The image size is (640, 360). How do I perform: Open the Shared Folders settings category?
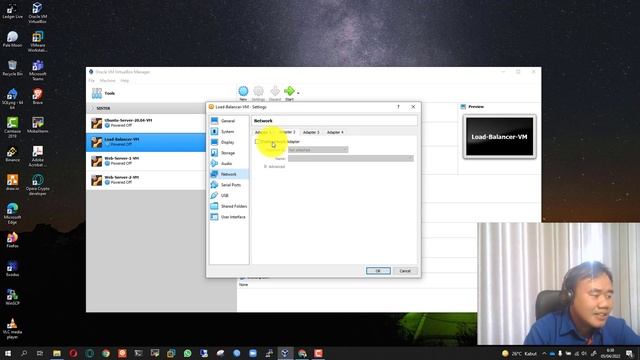tap(229, 206)
